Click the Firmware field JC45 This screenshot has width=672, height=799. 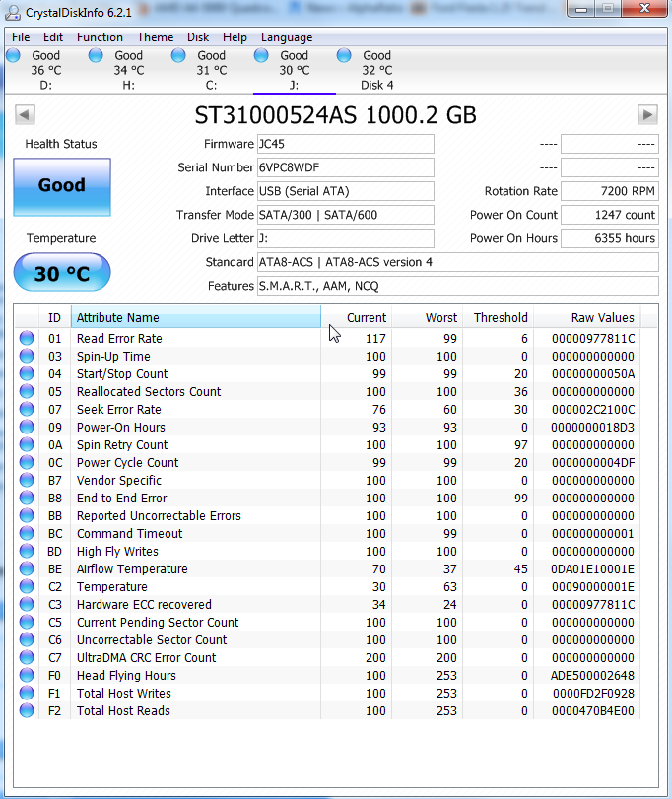point(346,144)
